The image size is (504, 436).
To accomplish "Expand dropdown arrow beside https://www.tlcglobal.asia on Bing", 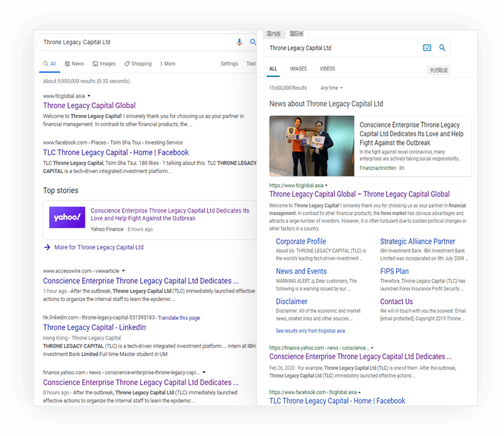I will [x=326, y=185].
